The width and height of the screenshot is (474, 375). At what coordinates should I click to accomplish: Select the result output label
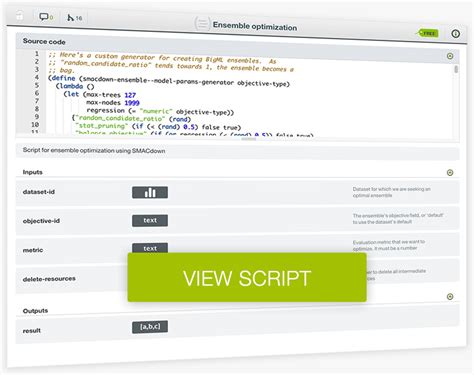pos(32,331)
